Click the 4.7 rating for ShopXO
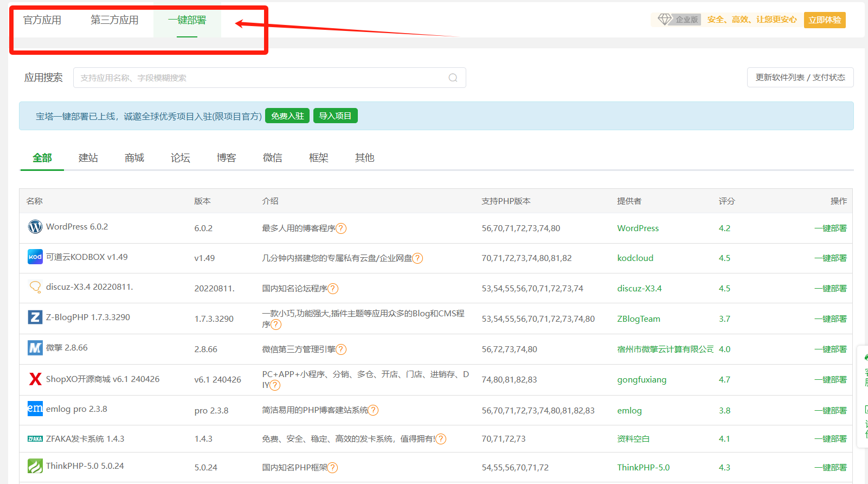The width and height of the screenshot is (868, 484). coord(724,380)
